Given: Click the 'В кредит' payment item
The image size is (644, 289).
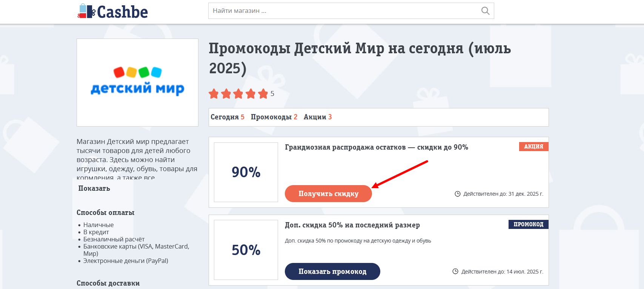Looking at the screenshot, I should [96, 232].
